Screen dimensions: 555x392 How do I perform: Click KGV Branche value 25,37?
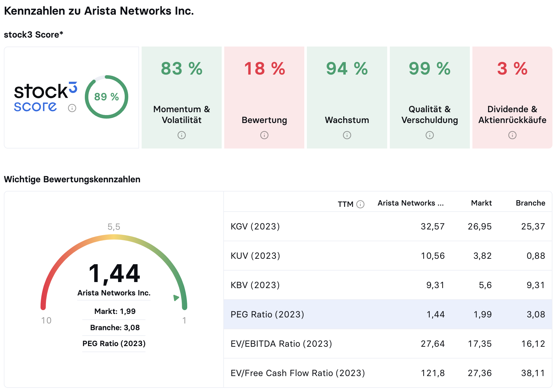coord(533,226)
